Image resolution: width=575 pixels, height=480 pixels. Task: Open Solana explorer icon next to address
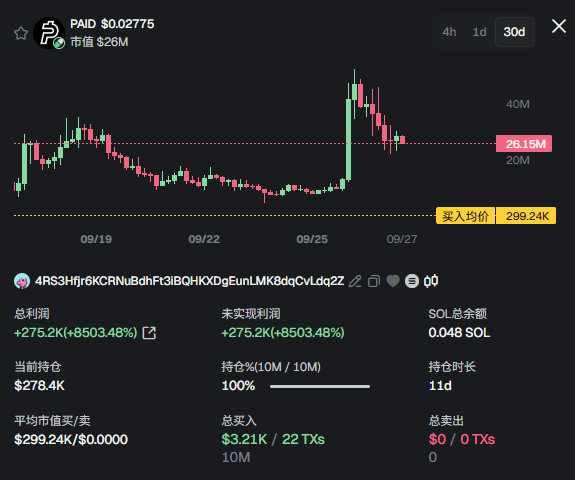pyautogui.click(x=412, y=281)
